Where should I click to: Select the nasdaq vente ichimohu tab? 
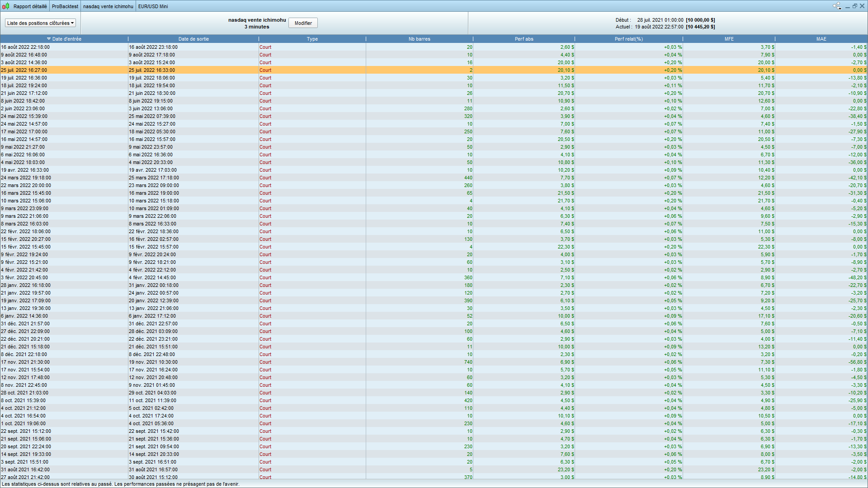(108, 6)
